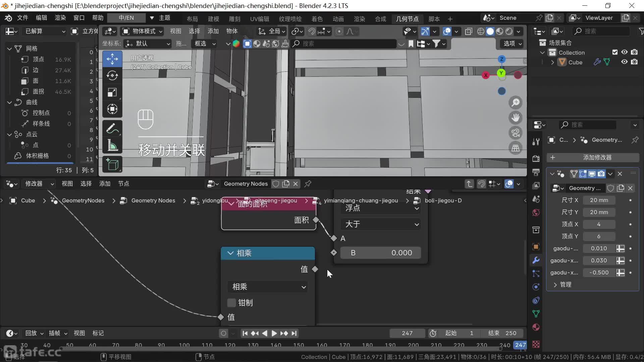Select the Scale tool
This screenshot has height=362, width=644.
pyautogui.click(x=112, y=93)
